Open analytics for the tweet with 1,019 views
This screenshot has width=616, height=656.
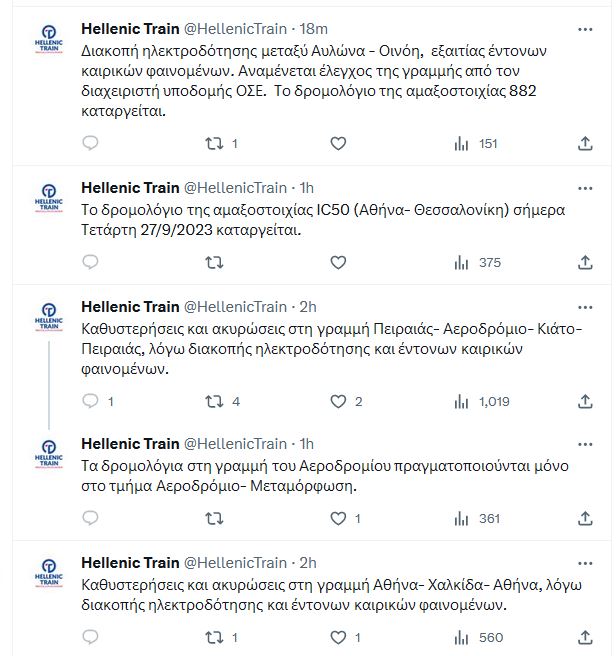[x=480, y=401]
